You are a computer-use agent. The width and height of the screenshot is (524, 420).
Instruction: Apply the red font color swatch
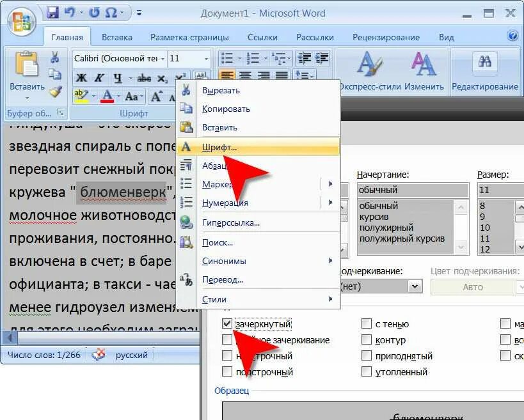point(107,97)
